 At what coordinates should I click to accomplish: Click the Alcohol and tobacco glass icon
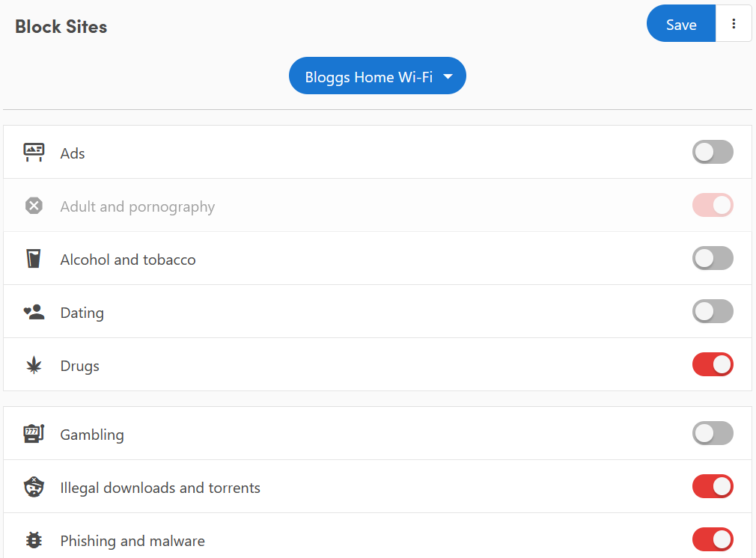pyautogui.click(x=34, y=259)
